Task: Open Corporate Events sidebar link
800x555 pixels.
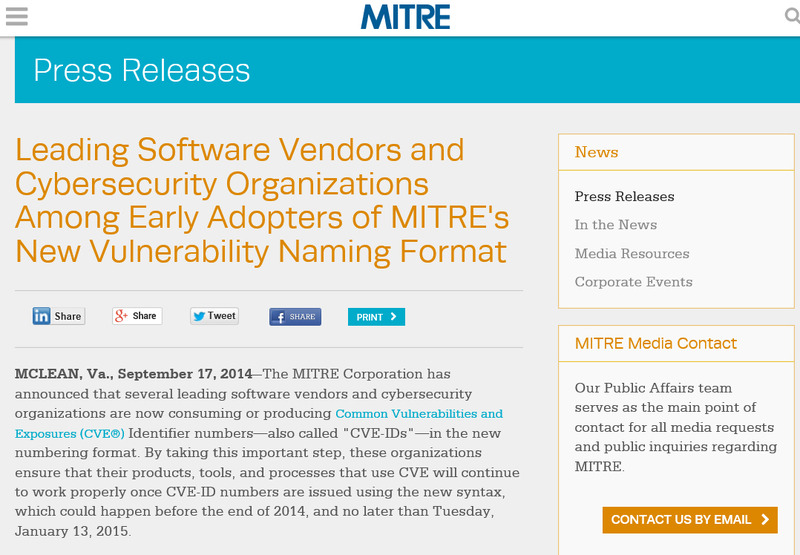Action: pos(633,282)
